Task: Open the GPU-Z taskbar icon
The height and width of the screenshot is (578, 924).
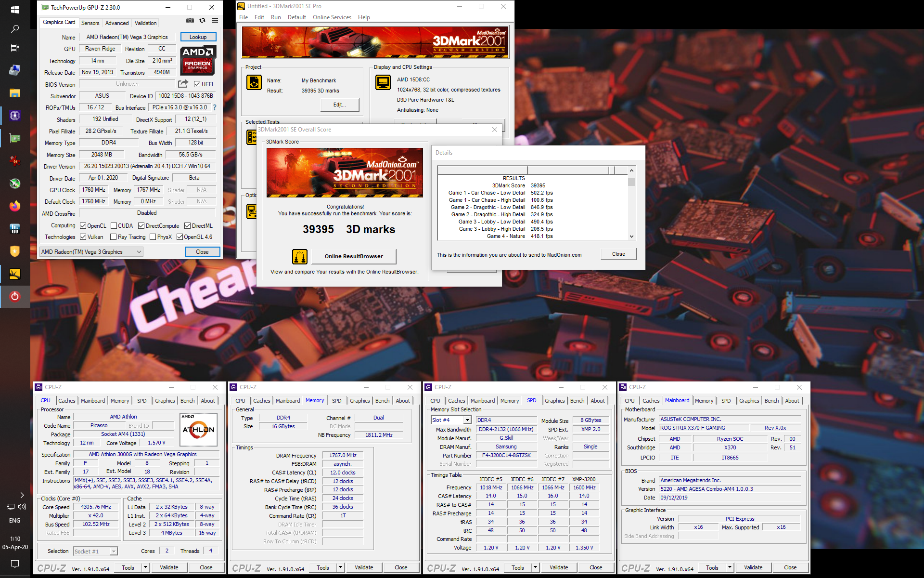Action: 15,138
